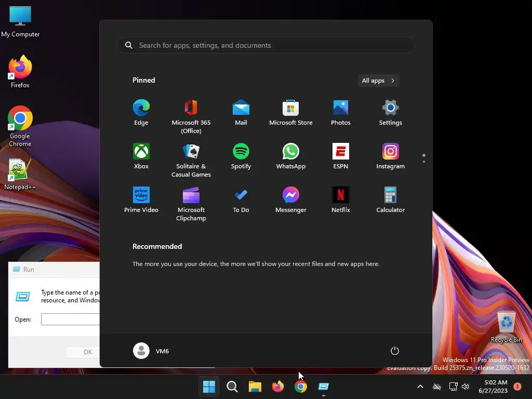This screenshot has height=399, width=532.
Task: Open Microsoft Store
Action: (x=291, y=113)
